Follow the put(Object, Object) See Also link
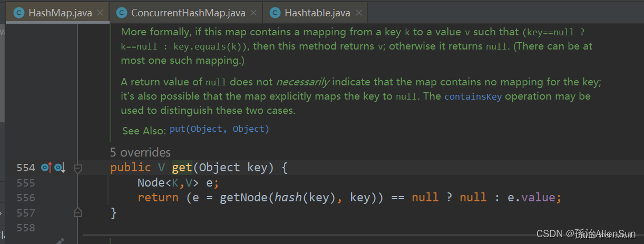The height and width of the screenshot is (244, 644). pyautogui.click(x=219, y=129)
